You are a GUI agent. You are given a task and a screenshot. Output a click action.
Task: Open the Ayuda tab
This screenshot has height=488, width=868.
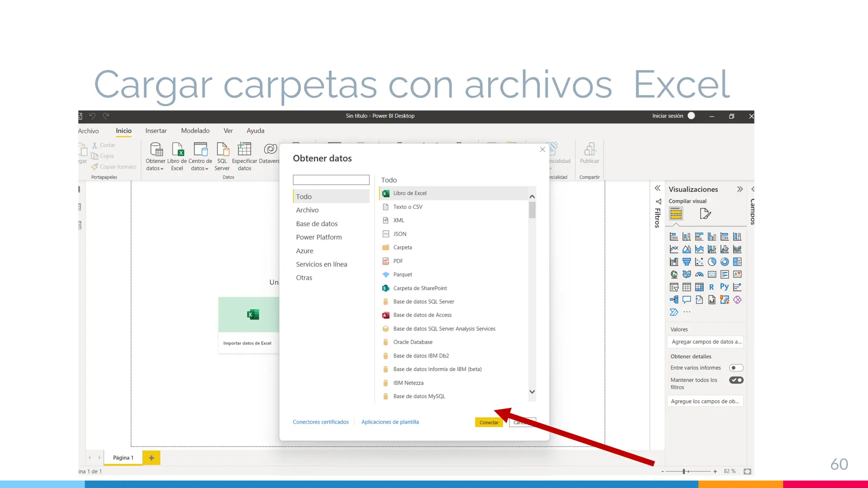pos(256,131)
